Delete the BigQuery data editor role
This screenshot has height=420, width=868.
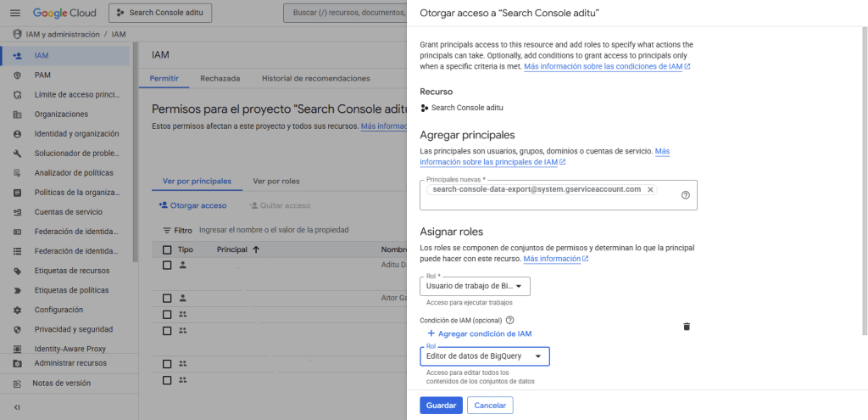click(x=687, y=327)
